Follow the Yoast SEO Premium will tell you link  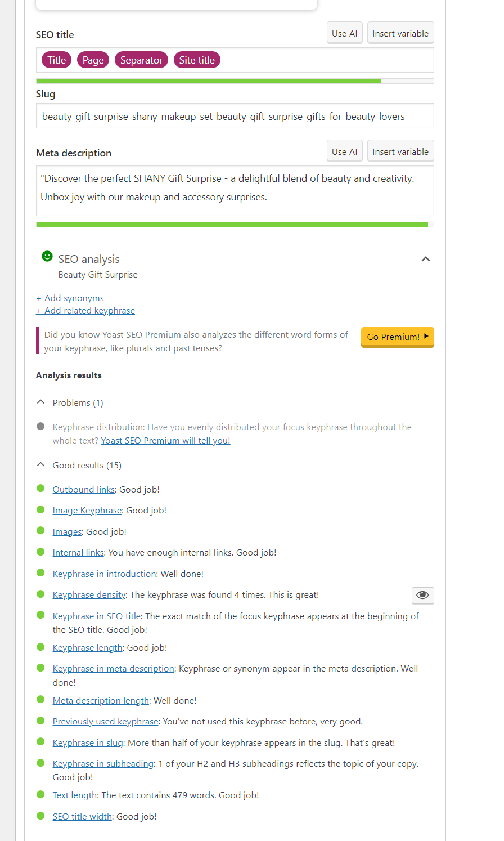(x=165, y=440)
